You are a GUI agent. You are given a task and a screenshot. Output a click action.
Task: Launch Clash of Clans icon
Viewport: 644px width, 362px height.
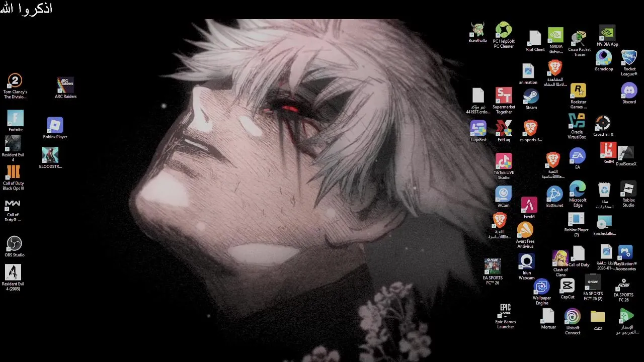coord(560,264)
